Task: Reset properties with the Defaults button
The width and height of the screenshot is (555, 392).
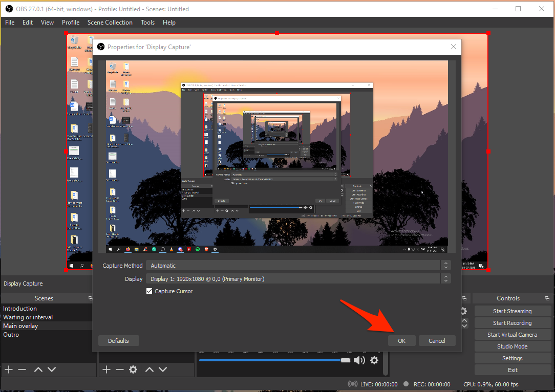Action: [118, 341]
